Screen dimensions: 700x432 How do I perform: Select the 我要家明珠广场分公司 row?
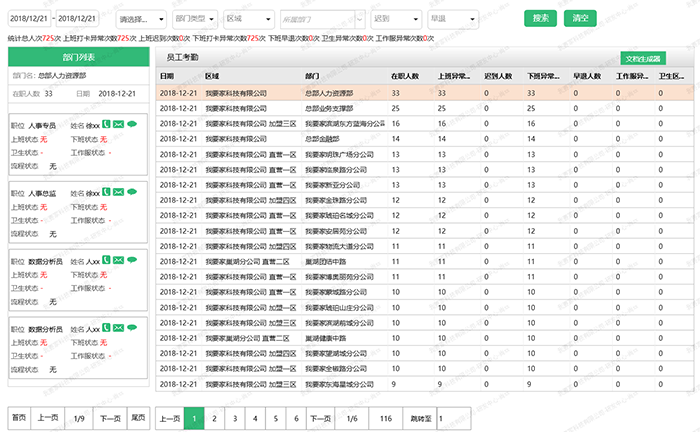[x=425, y=154]
